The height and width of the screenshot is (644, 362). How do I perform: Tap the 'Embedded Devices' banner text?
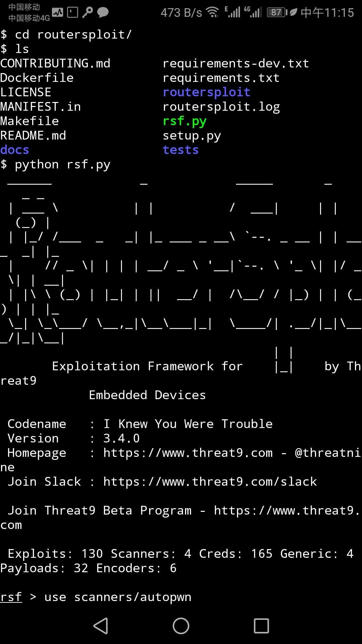point(147,395)
